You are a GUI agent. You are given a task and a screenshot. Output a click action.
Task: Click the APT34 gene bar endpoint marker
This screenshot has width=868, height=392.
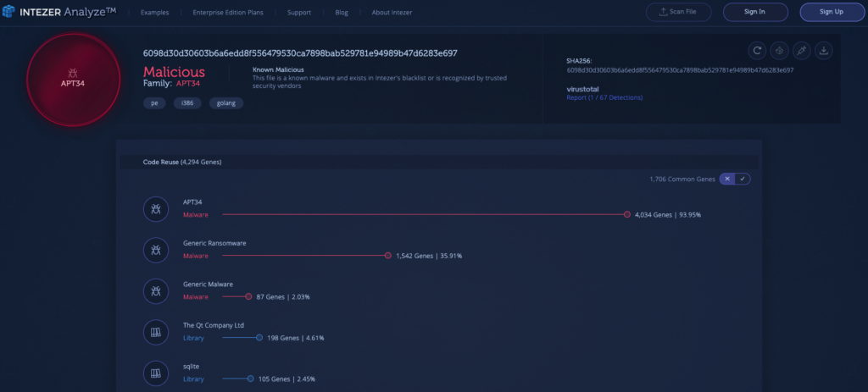pyautogui.click(x=626, y=214)
